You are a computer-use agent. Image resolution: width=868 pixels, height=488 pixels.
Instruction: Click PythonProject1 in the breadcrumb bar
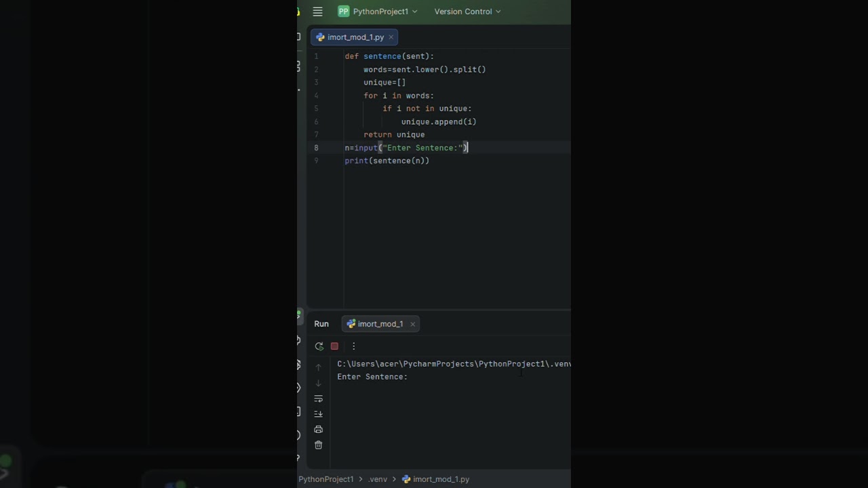326,479
